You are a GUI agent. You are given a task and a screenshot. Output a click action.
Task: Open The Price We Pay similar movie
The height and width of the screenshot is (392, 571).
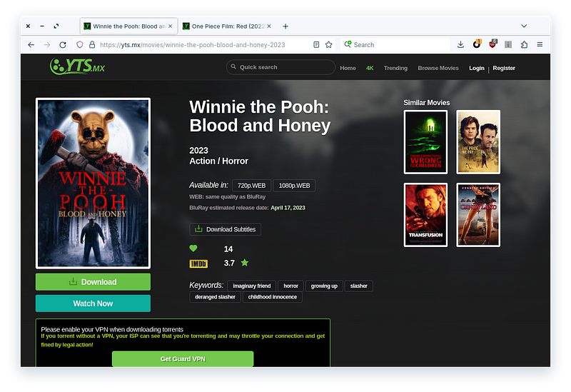(x=478, y=142)
